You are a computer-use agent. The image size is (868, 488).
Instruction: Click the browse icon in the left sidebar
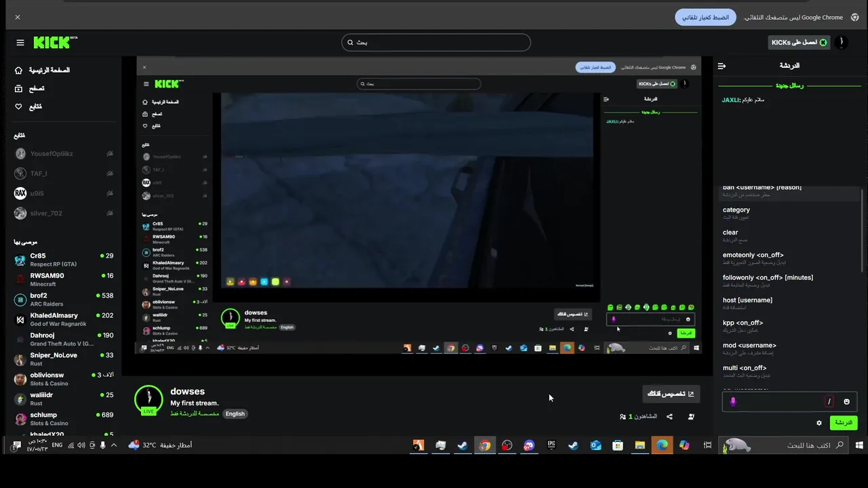click(x=19, y=89)
